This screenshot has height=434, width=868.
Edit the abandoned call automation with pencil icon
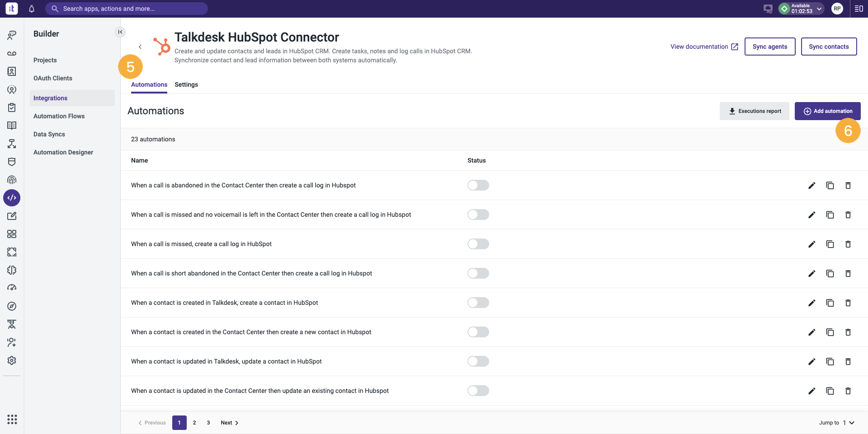(812, 185)
